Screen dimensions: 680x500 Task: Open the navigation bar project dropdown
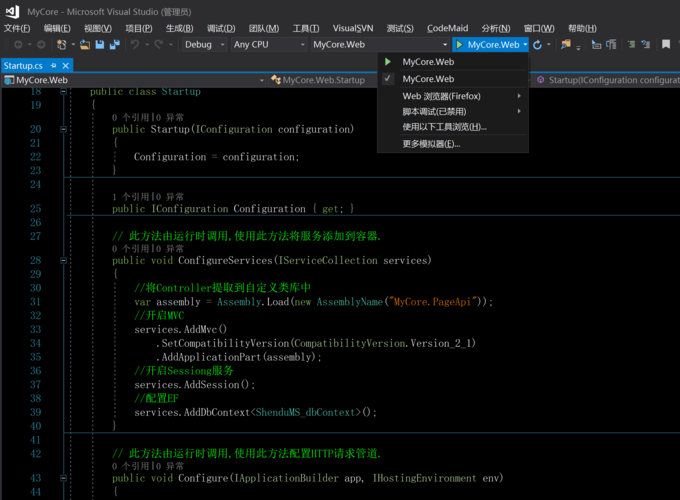click(x=262, y=80)
